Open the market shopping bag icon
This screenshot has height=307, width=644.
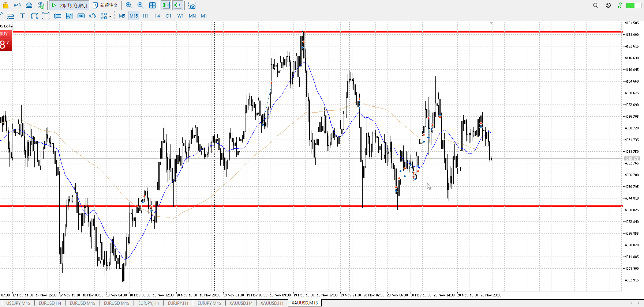click(5, 5)
